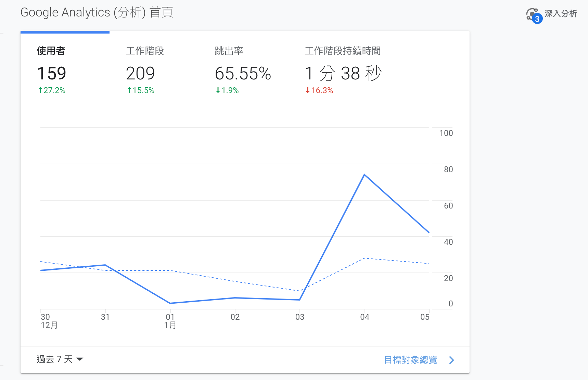Viewport: 588px width, 380px height.
Task: Click the blue badge showing 3 insights
Action: coord(537,19)
